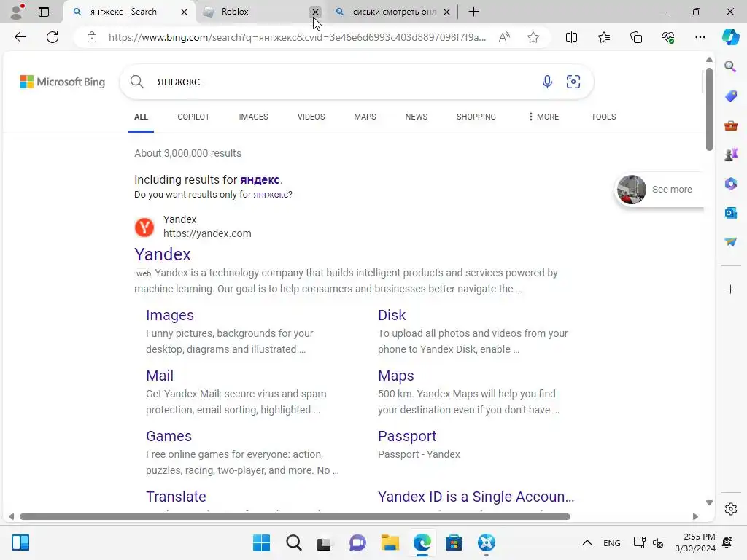The width and height of the screenshot is (747, 560).
Task: Close the янгжекс Search tab
Action: click(184, 12)
